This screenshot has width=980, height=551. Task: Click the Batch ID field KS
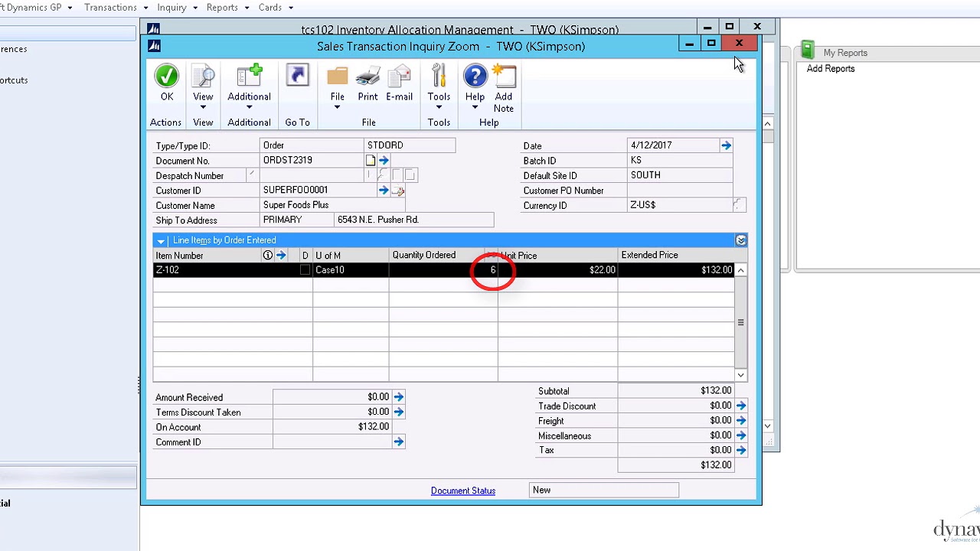(681, 161)
